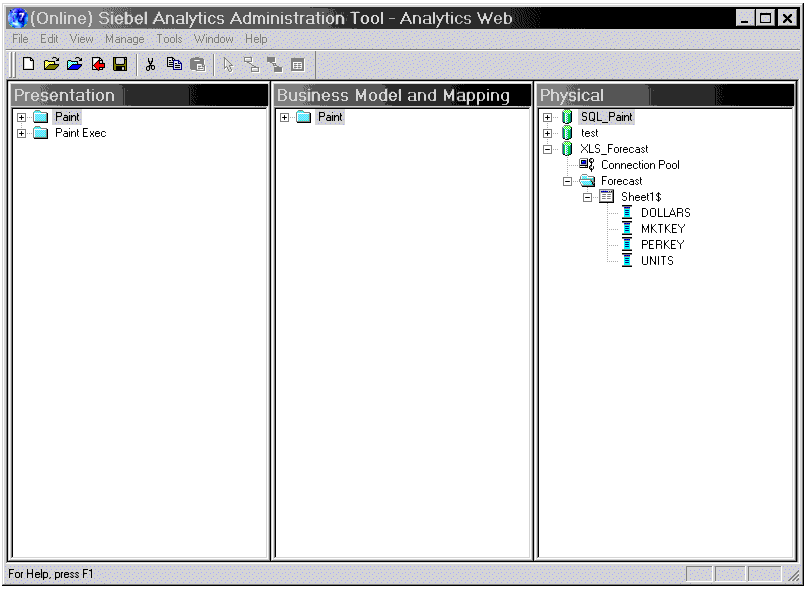Click the test database cylinder icon
This screenshot has width=807, height=589.
(x=567, y=133)
